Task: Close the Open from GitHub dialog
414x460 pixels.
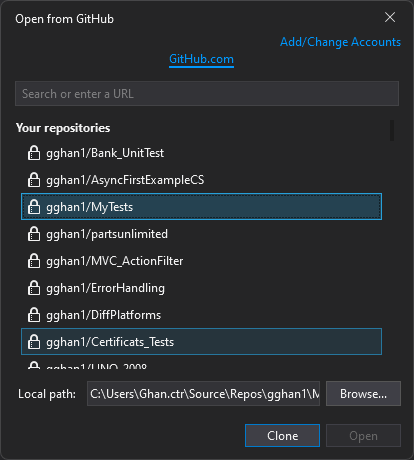Action: click(x=390, y=17)
